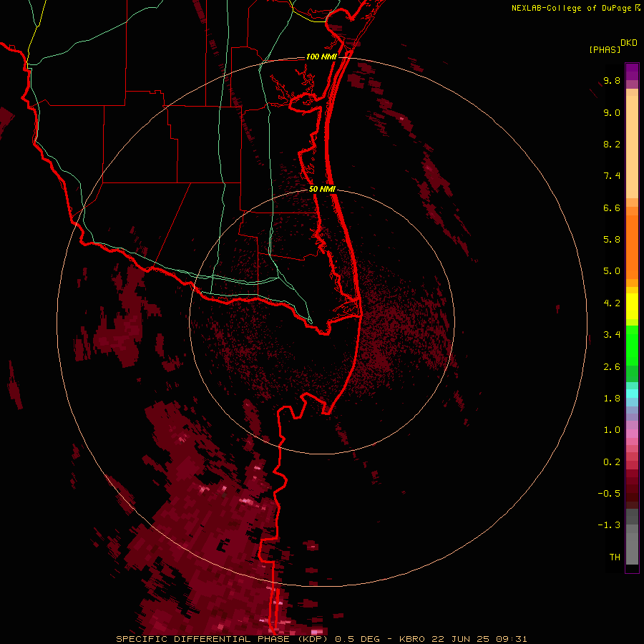Click the -0.5 value on the color scale
The image size is (644, 644).
609,494
